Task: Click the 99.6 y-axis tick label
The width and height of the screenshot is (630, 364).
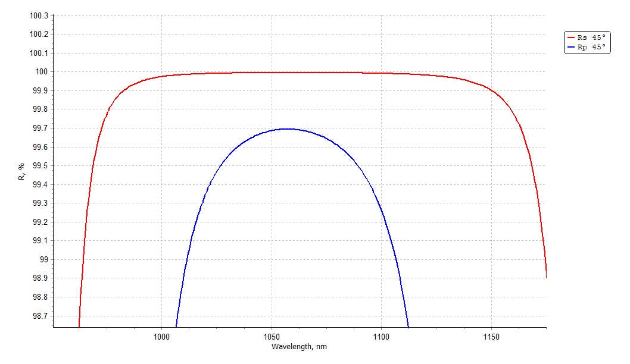Action: [x=40, y=148]
